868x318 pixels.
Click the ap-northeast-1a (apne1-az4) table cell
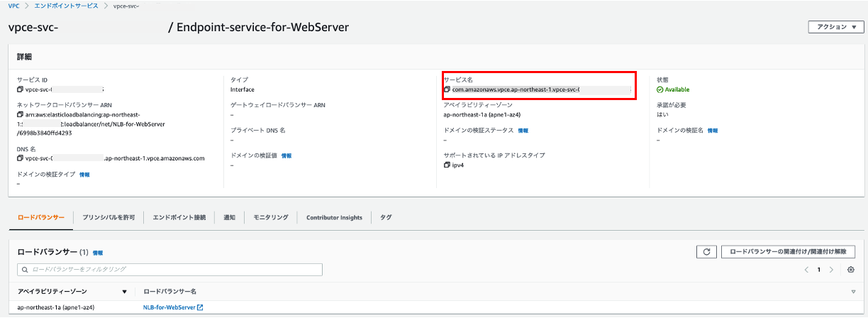pyautogui.click(x=56, y=307)
